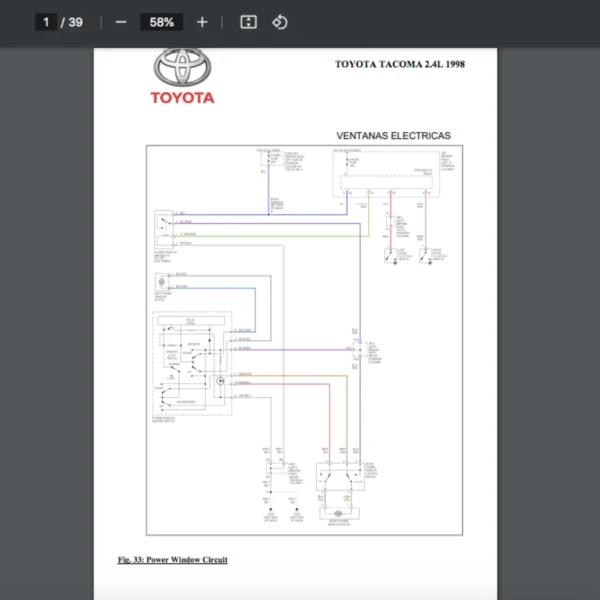
Task: Click the zoom in plus button
Action: 202,22
